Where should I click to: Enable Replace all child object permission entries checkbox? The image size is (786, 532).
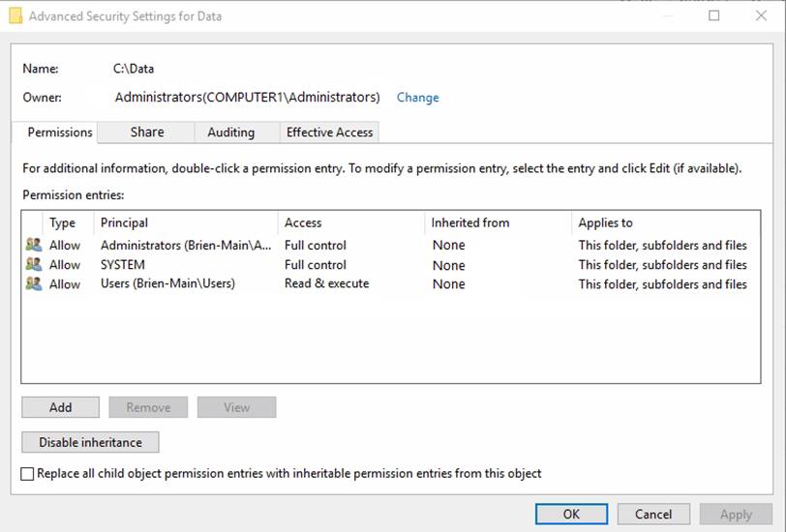28,474
